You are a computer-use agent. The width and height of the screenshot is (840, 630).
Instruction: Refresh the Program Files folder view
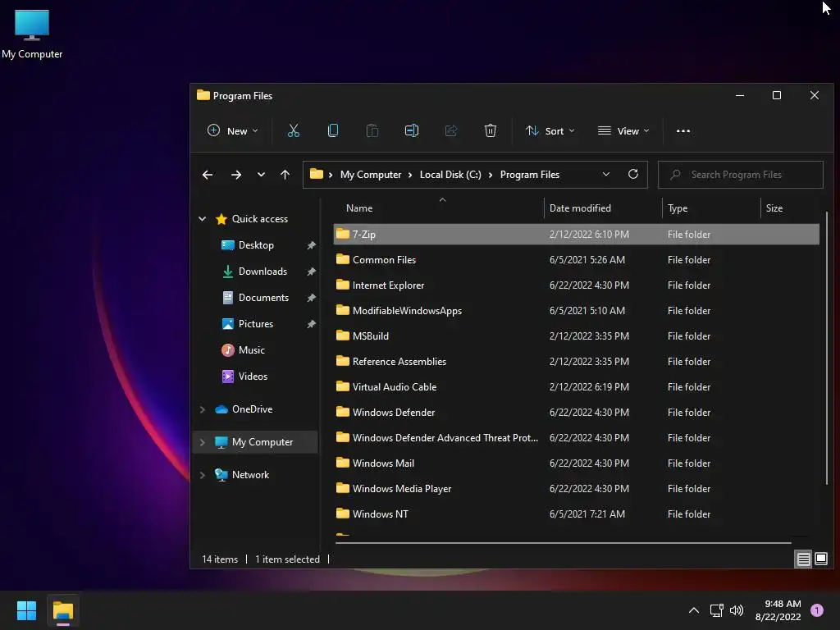tap(633, 174)
